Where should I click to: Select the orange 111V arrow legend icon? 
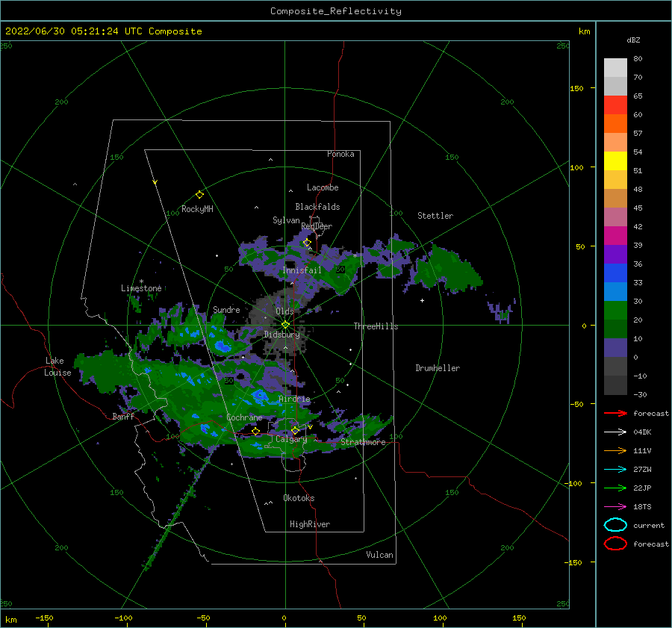[x=615, y=450]
